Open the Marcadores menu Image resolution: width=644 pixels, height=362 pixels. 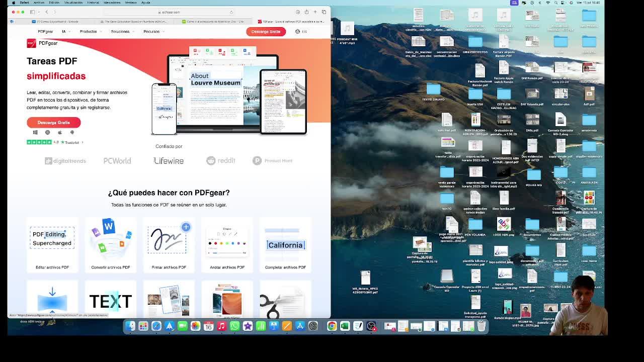(x=112, y=3)
